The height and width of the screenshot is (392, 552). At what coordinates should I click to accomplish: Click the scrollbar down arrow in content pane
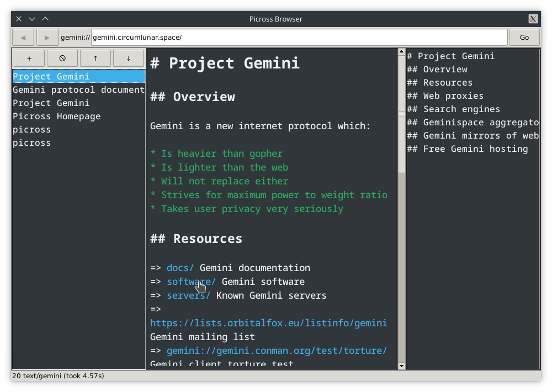tap(402, 365)
